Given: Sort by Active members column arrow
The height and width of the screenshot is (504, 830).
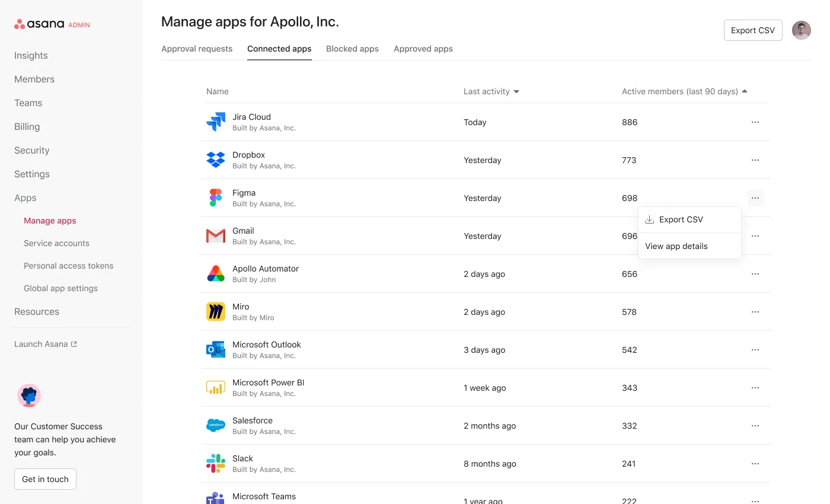Looking at the screenshot, I should pos(745,91).
